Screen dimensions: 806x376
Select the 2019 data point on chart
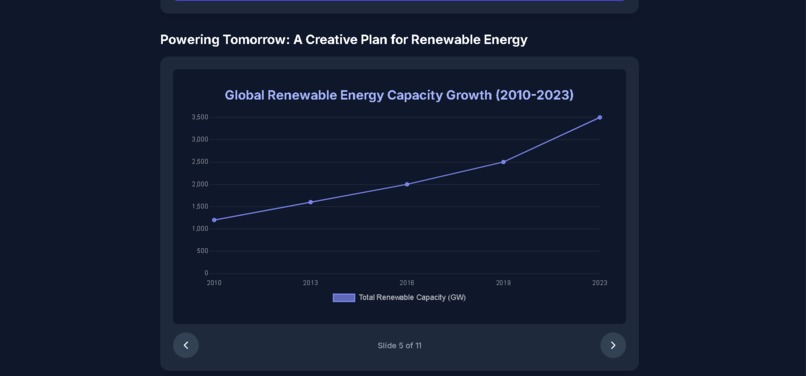click(503, 162)
